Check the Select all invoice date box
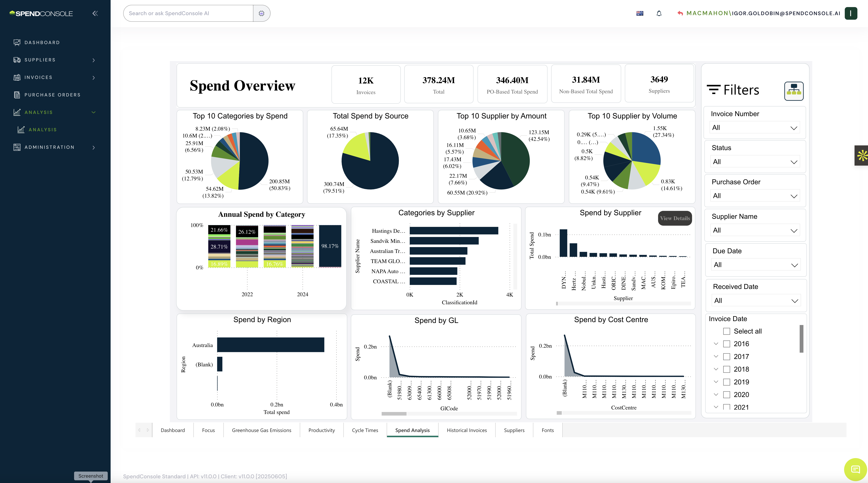This screenshot has height=483, width=868. (x=726, y=331)
